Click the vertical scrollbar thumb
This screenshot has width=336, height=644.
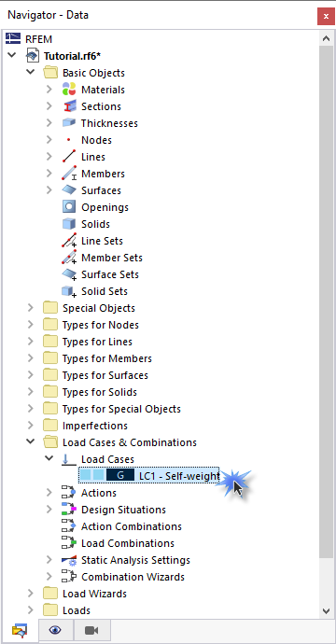coord(327,301)
